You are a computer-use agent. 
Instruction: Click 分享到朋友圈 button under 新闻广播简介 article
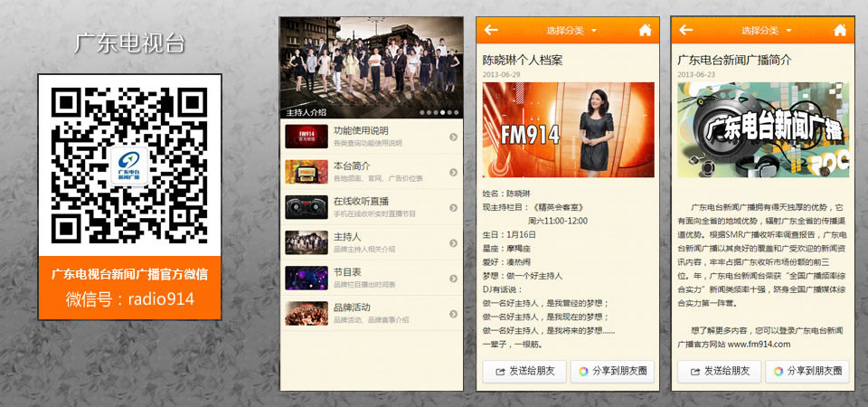tap(807, 372)
